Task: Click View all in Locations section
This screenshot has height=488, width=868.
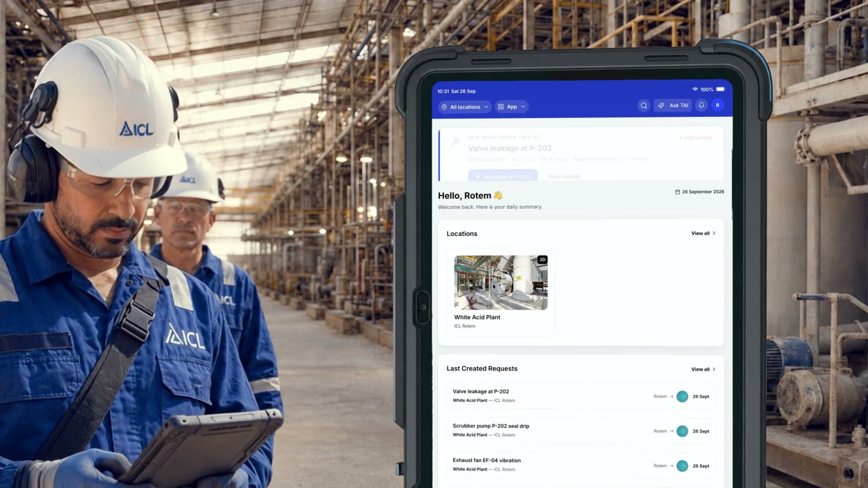Action: pos(703,233)
